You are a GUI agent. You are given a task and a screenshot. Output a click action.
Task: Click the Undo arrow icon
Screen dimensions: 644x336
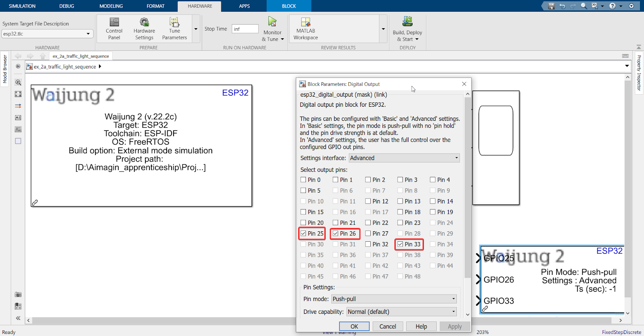pyautogui.click(x=562, y=6)
